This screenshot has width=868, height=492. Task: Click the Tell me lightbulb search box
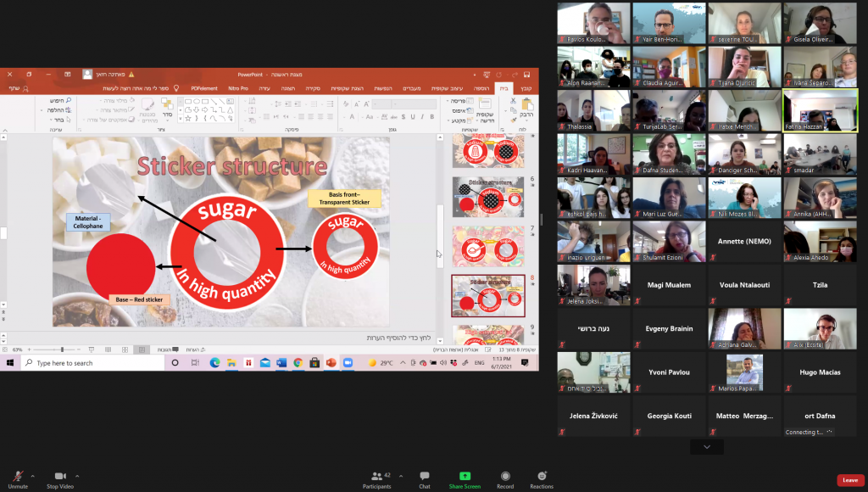142,89
